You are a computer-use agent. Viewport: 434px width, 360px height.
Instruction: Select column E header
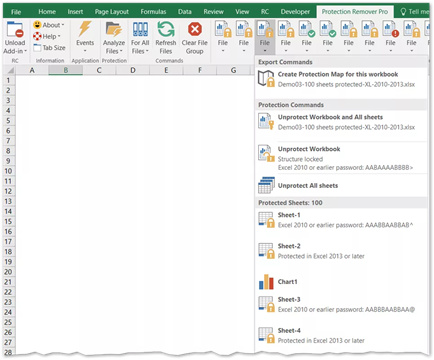[x=166, y=70]
